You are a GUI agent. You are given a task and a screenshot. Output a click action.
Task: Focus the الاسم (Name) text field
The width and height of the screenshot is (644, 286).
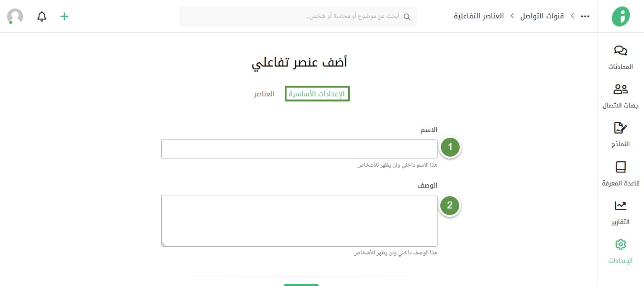pyautogui.click(x=299, y=149)
